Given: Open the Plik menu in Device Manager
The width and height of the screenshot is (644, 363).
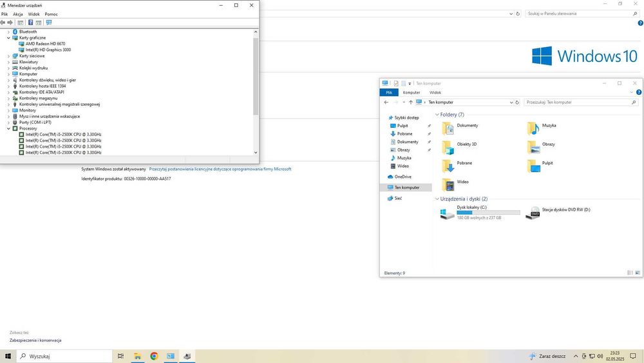Looking at the screenshot, I should [x=5, y=14].
